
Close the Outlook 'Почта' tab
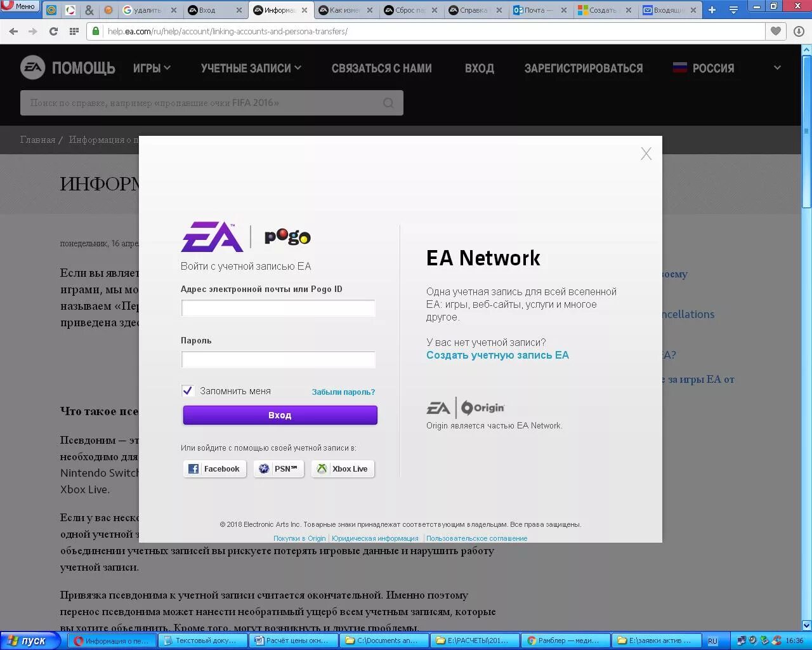coord(564,10)
